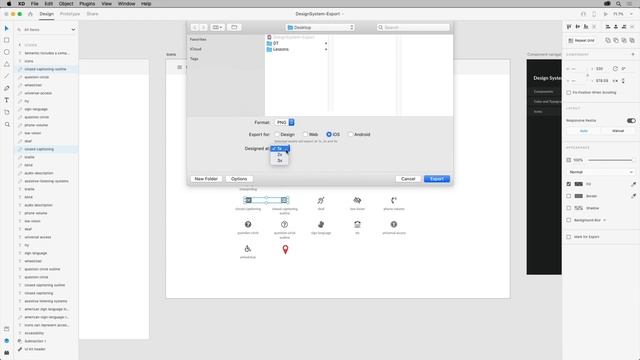Open the Desktop location popup in dialog

(320, 27)
